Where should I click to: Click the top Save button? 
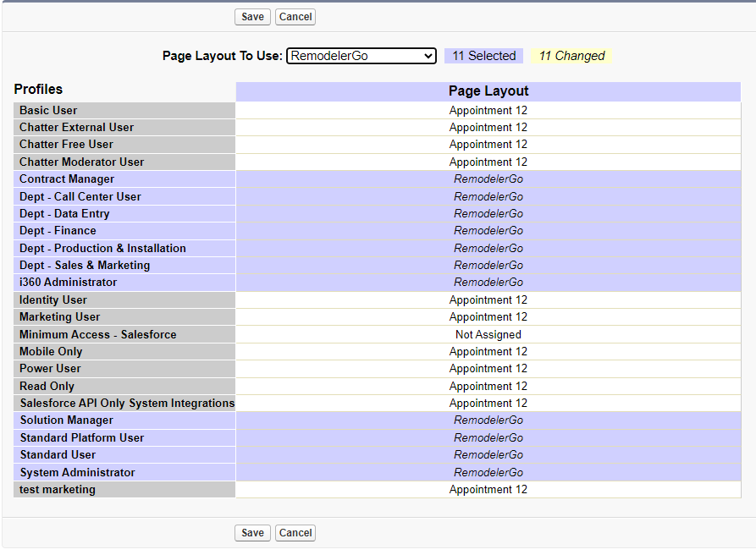pos(251,16)
